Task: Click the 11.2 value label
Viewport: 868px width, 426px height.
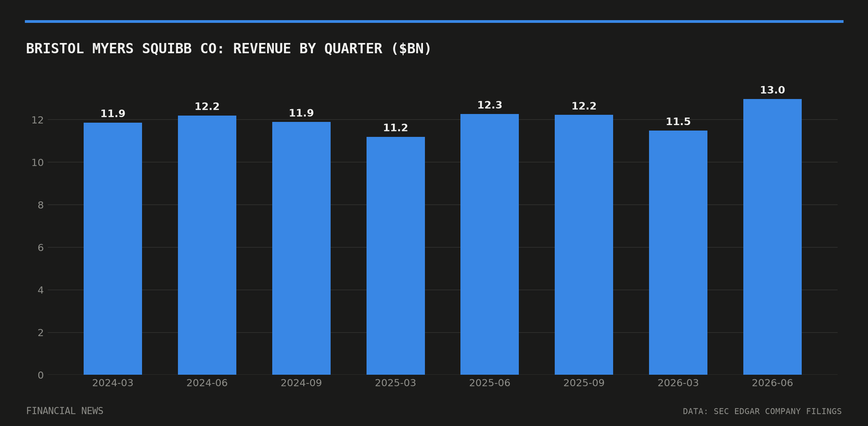Action: pyautogui.click(x=396, y=128)
